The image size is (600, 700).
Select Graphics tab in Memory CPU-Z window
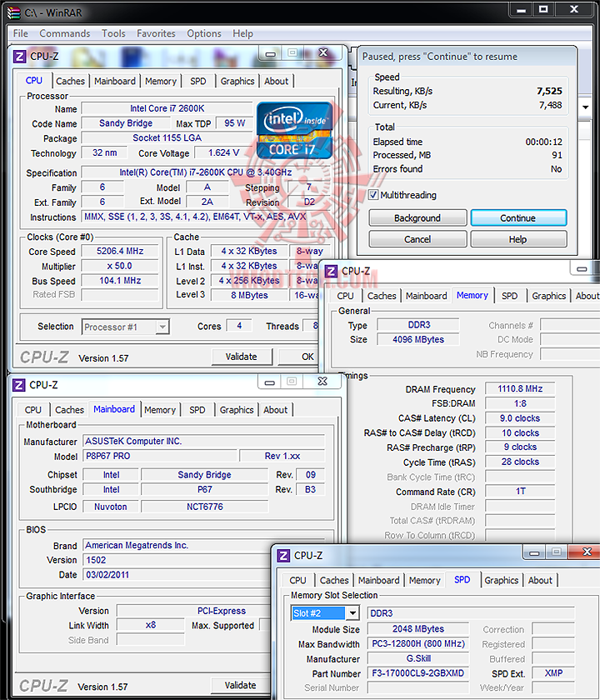[548, 296]
